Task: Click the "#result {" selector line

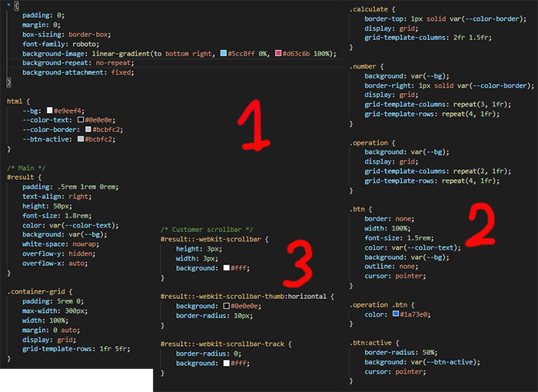Action: tap(24, 177)
